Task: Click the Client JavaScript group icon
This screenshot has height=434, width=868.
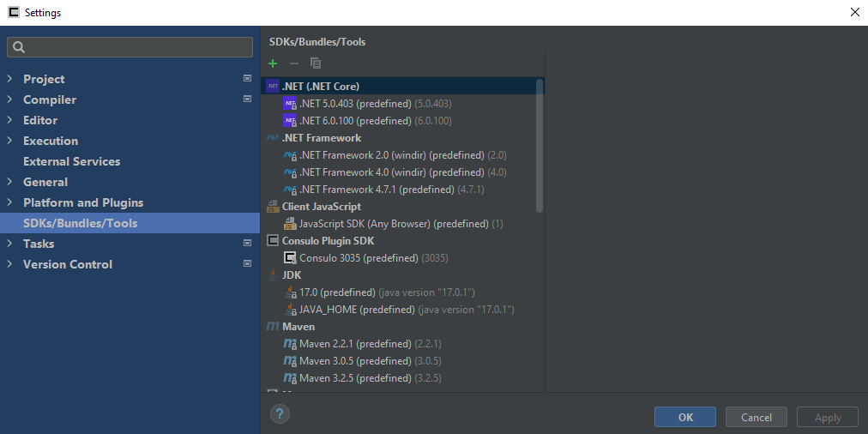Action: (273, 207)
